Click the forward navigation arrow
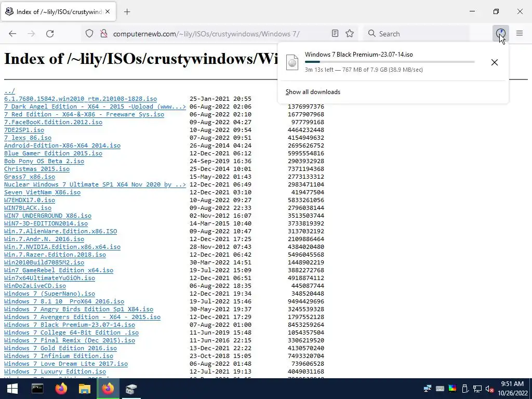The height and width of the screenshot is (399, 532). click(31, 34)
